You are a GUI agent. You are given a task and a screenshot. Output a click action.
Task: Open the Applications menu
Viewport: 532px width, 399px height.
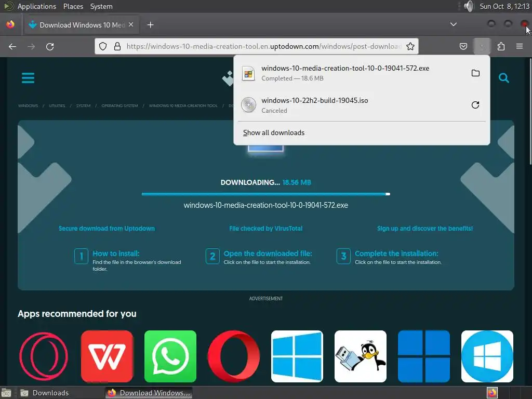pyautogui.click(x=37, y=6)
